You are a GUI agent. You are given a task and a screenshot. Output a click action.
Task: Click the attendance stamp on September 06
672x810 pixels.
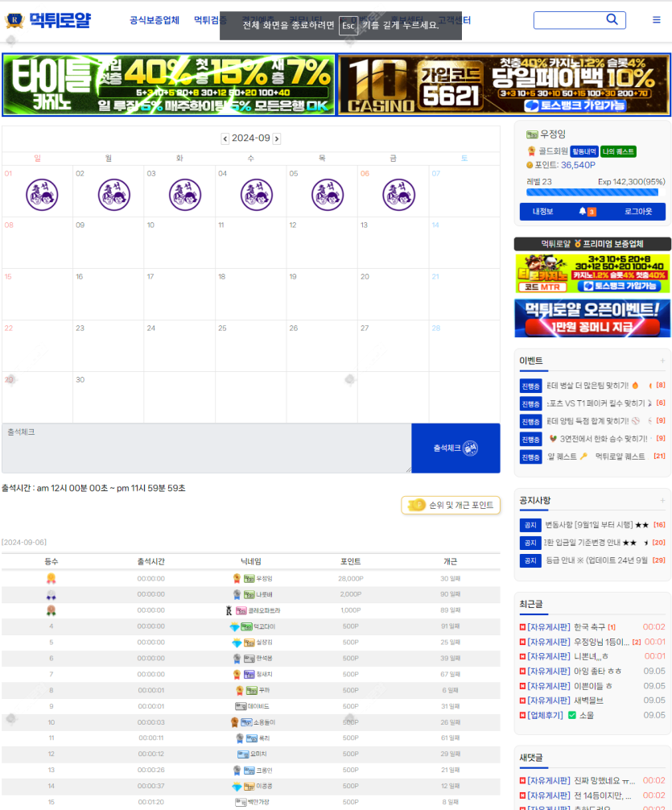398,194
